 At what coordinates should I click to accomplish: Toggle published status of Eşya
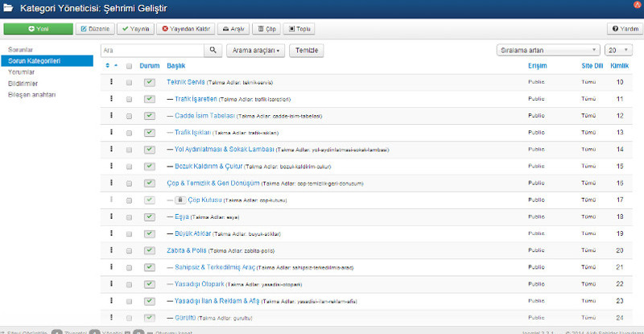(150, 217)
